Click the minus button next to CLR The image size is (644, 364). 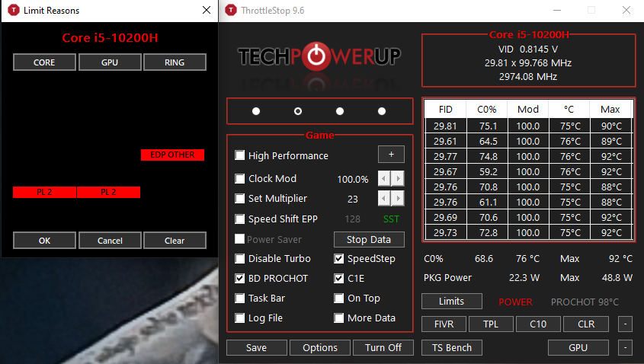[625, 324]
